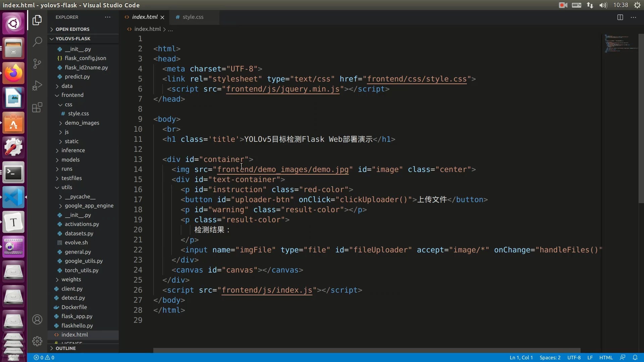Viewport: 644px width, 362px height.
Task: Select the index.html breadcrumb path
Action: 148,29
